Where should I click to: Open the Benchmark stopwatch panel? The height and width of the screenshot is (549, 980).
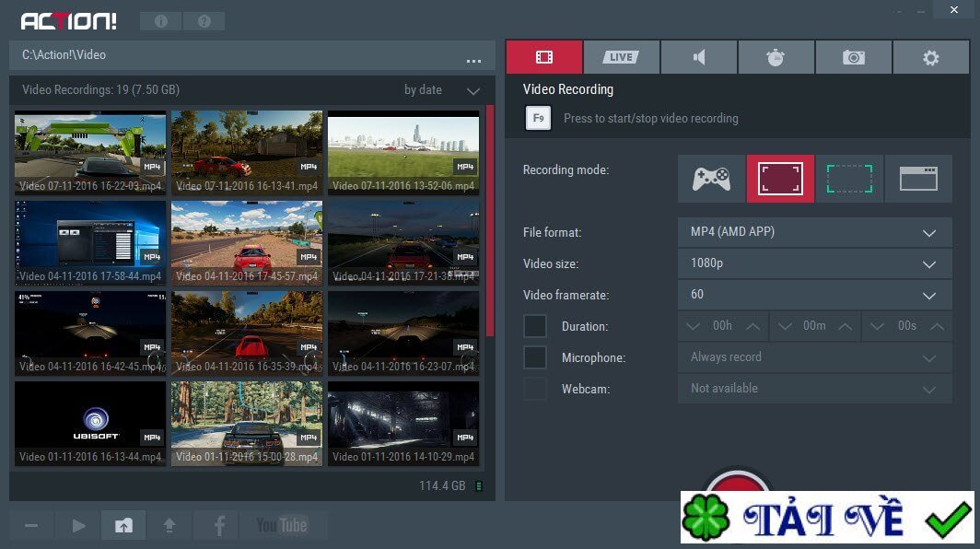click(x=776, y=56)
